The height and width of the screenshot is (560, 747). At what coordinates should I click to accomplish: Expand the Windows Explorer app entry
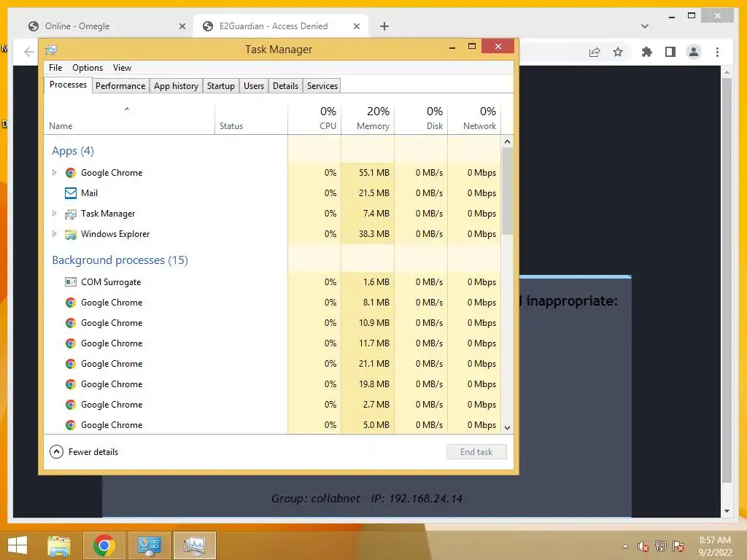click(x=54, y=234)
